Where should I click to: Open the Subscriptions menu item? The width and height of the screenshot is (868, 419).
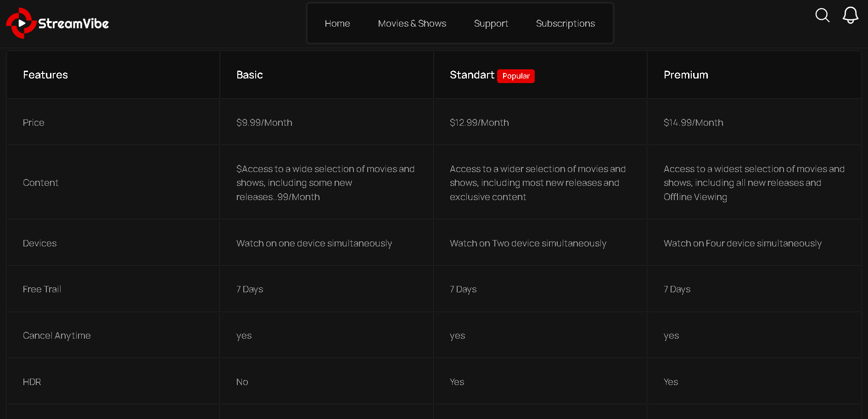click(565, 23)
